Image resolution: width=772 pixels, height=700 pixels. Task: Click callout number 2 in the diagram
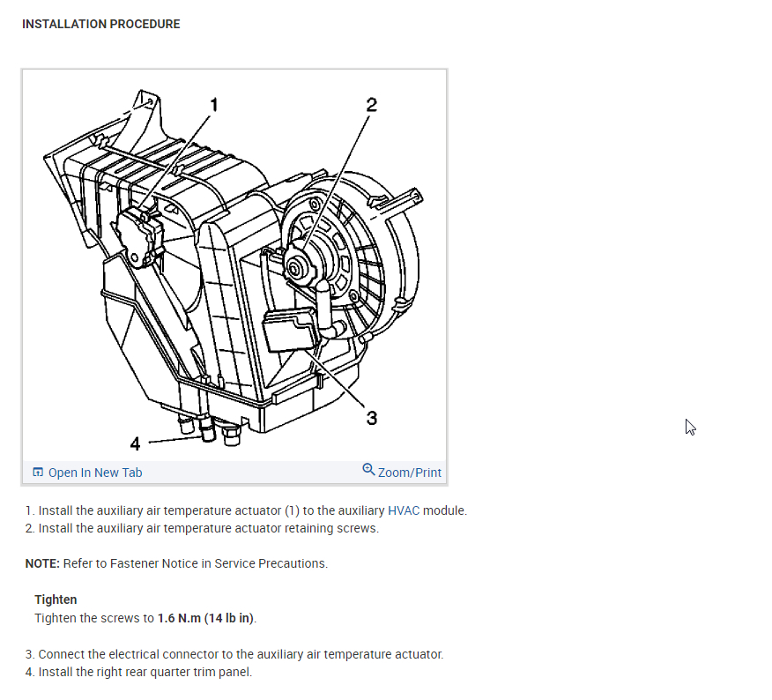[x=371, y=104]
